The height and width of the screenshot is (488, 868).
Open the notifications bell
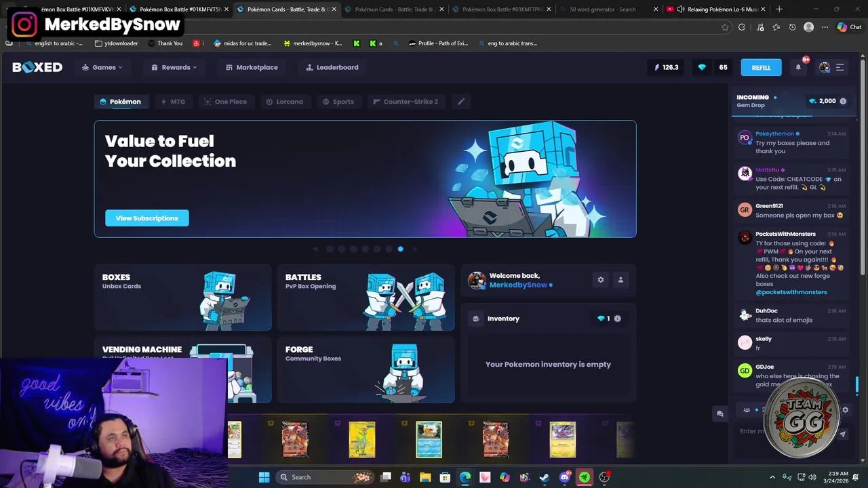click(798, 67)
